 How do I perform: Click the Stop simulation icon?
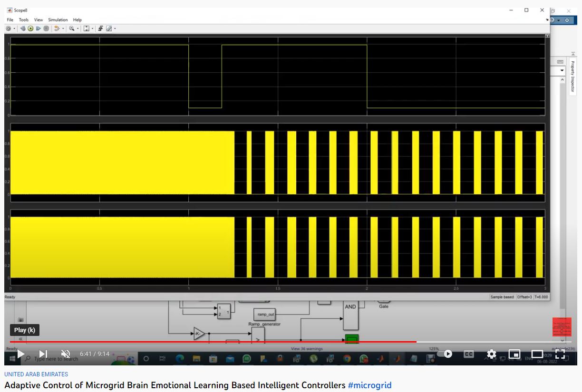(46, 29)
